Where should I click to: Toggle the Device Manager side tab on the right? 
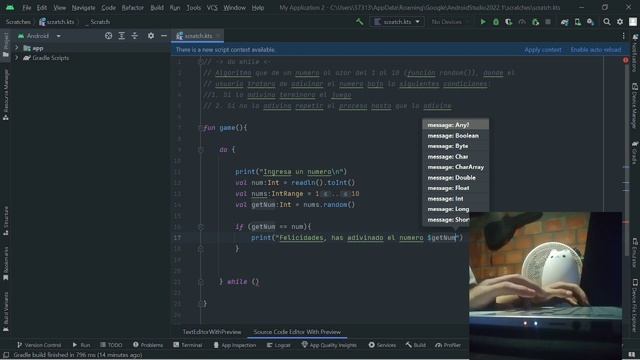coord(635,105)
